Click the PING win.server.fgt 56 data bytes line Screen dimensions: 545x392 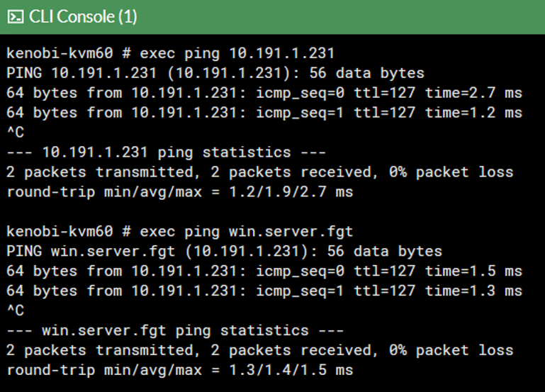(224, 252)
